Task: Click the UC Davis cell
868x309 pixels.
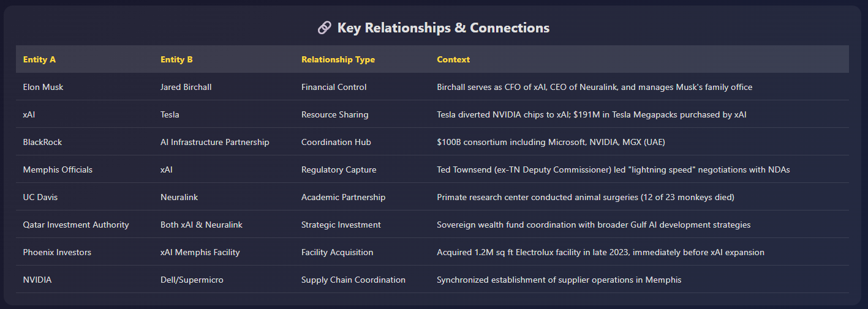Action: (40, 197)
